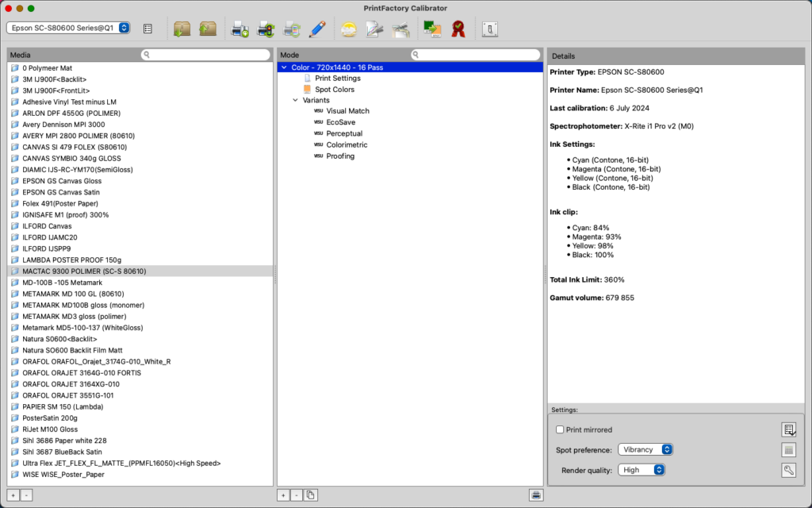Screen dimensions: 812x508
Task: Collapse the Color - 720x1440 - 16 Pass mode
Action: (x=284, y=67)
